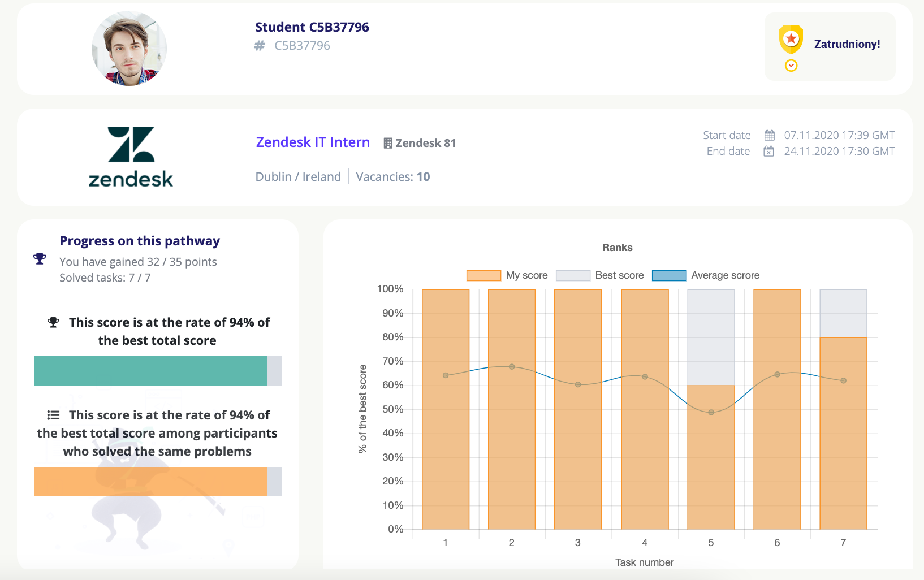Click the Progress on this pathway heading
Image resolution: width=924 pixels, height=580 pixels.
[140, 241]
